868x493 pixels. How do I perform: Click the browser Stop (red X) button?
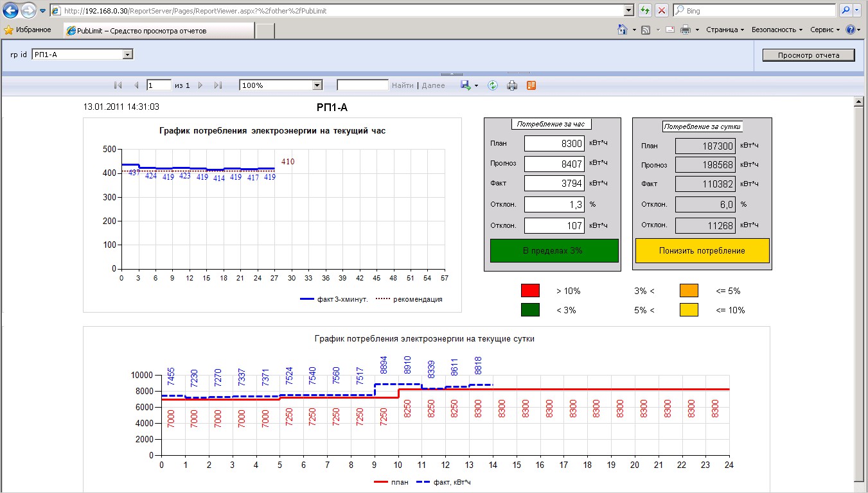tap(661, 11)
